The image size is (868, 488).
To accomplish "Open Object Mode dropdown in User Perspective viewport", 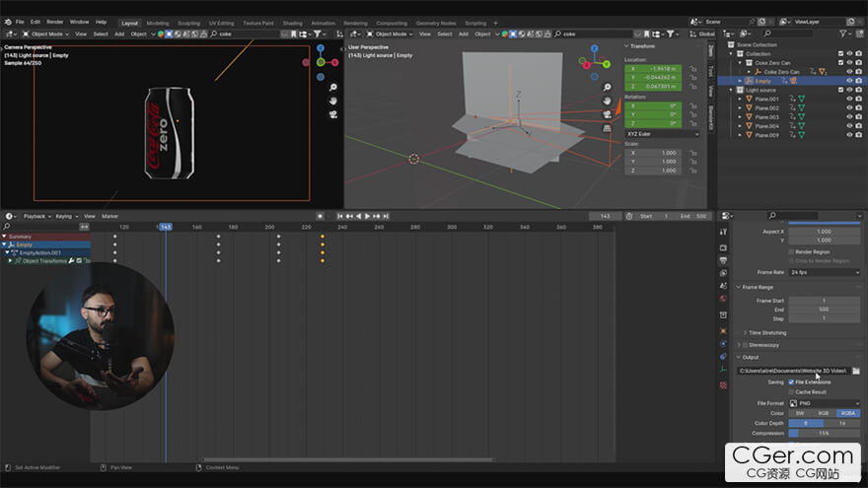I will 390,35.
